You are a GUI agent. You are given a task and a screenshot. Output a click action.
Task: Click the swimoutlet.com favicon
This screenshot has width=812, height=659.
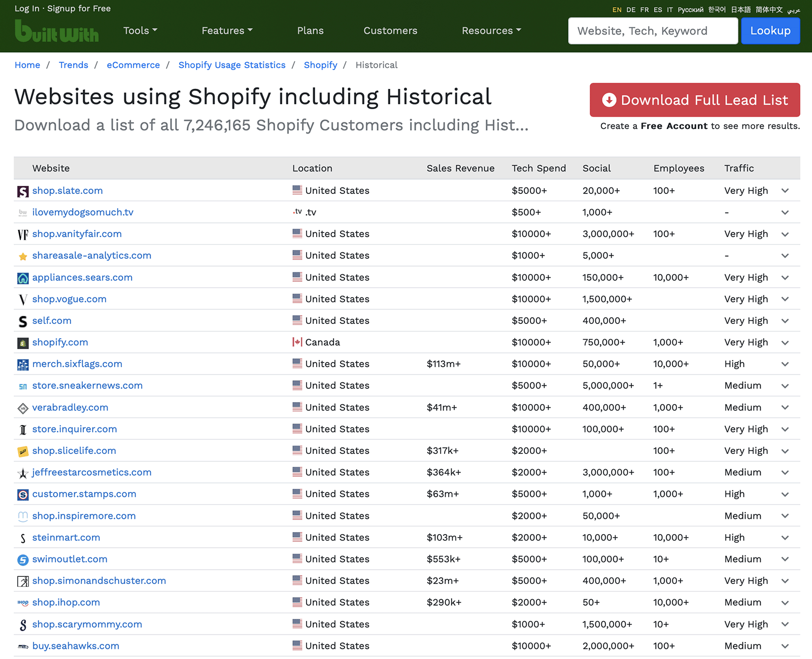tap(23, 560)
